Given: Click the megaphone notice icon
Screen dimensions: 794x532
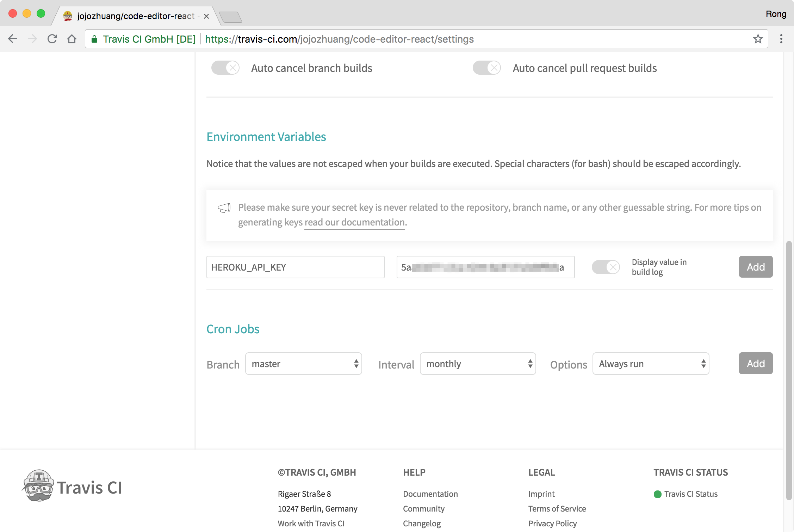Looking at the screenshot, I should click(x=224, y=208).
